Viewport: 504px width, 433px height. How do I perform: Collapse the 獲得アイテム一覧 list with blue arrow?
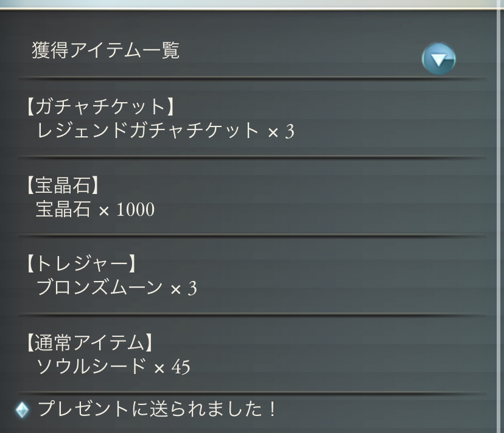[438, 59]
